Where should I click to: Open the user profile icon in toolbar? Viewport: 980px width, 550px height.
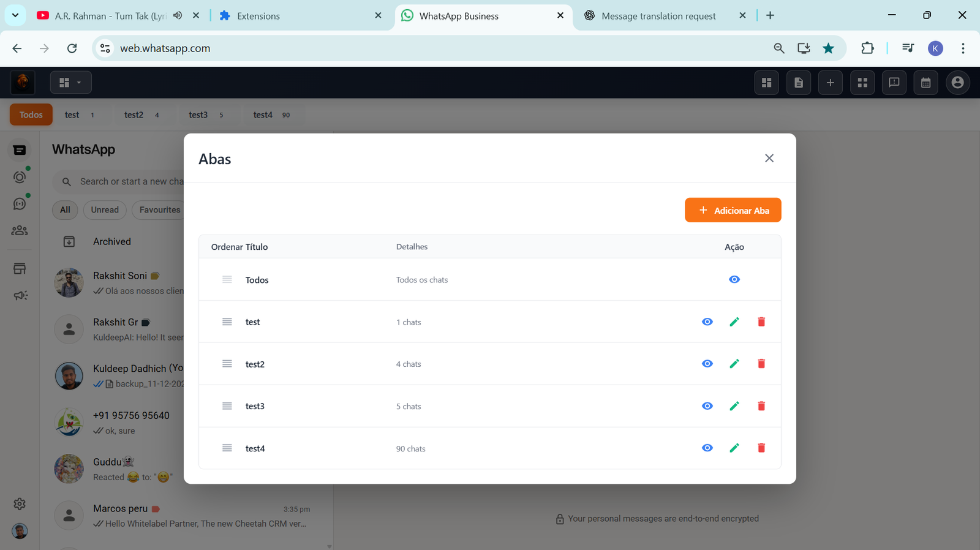pyautogui.click(x=957, y=83)
